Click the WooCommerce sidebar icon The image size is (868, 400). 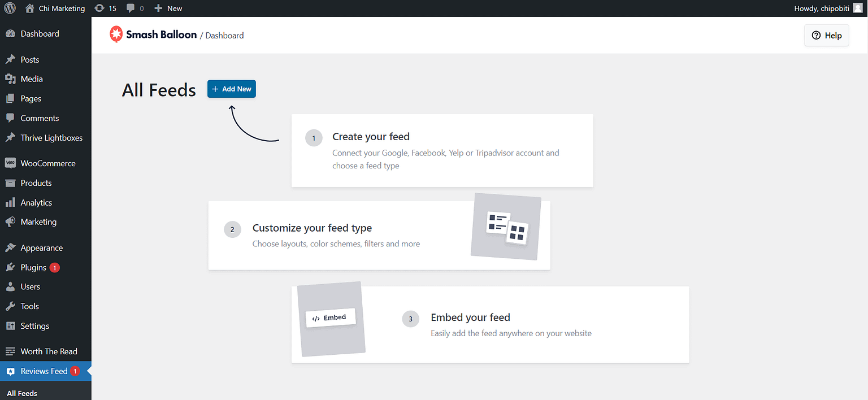[10, 163]
